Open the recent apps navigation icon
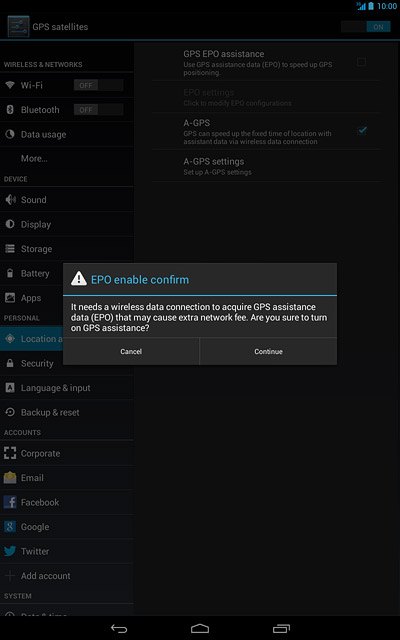 point(281,629)
